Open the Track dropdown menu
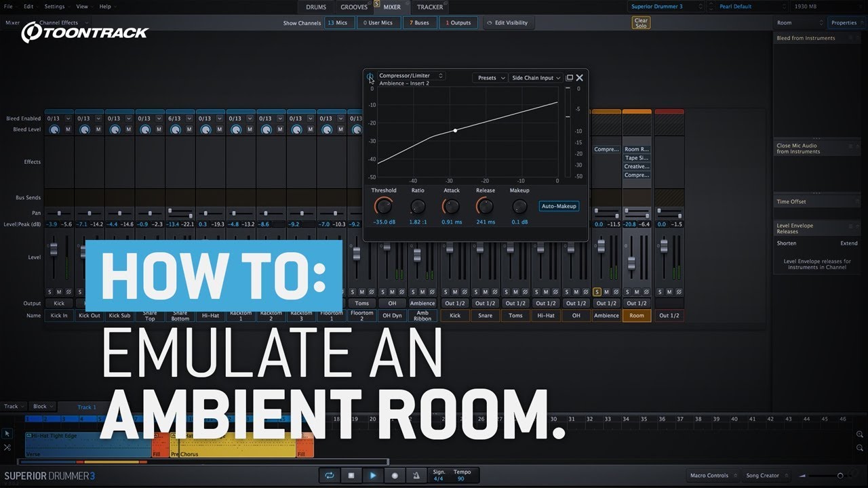The height and width of the screenshot is (488, 868). [x=14, y=407]
